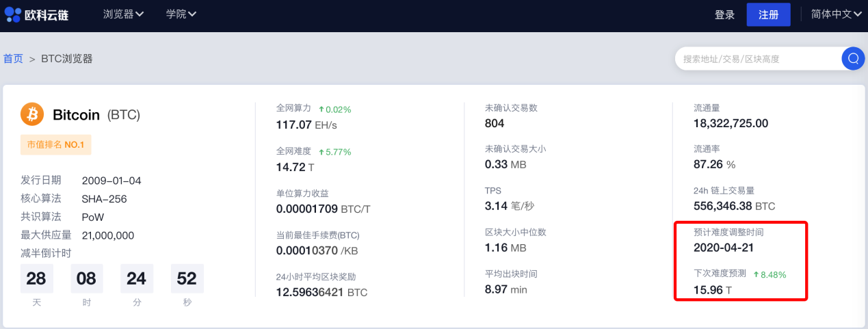Click the 未确认交易数 label
This screenshot has height=329, width=868.
pyautogui.click(x=511, y=107)
